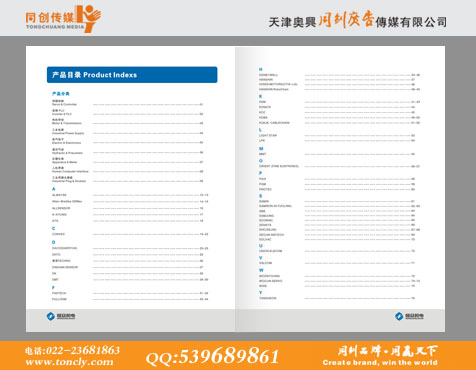Click the QQ number 539689861
The image size is (476, 370).
[x=229, y=356]
